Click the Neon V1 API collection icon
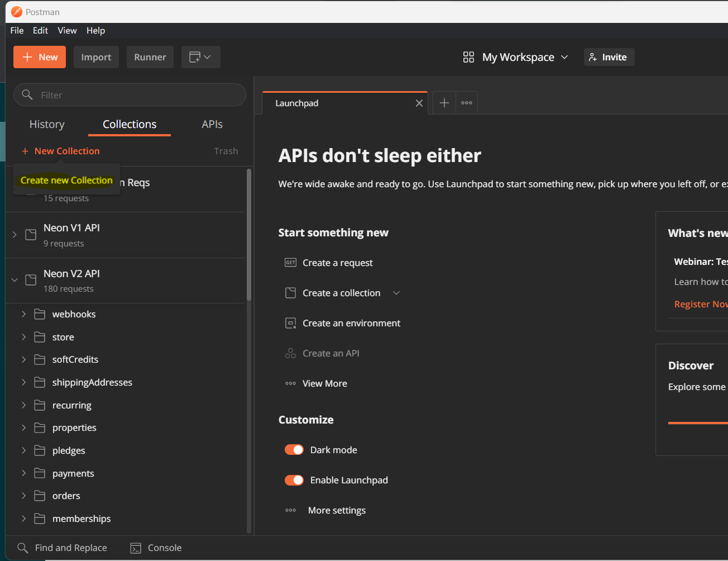Viewport: 728px width, 561px height. tap(31, 235)
